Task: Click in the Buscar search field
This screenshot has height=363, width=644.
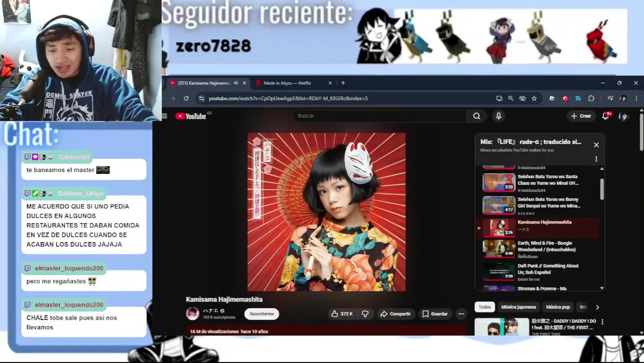Action: [380, 116]
